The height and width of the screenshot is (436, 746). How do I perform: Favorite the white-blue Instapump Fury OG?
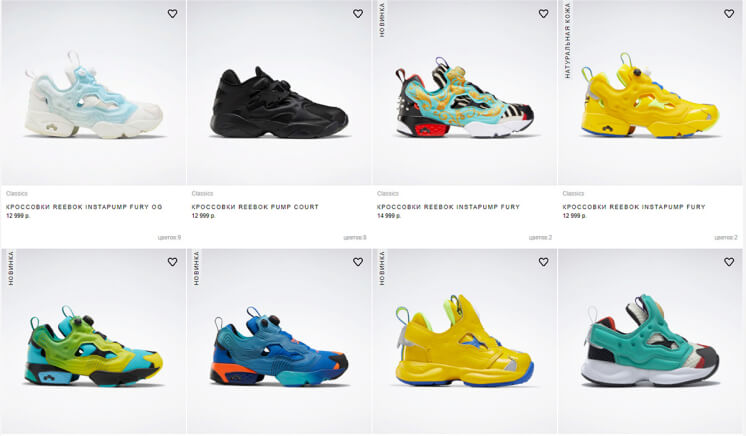(x=172, y=14)
